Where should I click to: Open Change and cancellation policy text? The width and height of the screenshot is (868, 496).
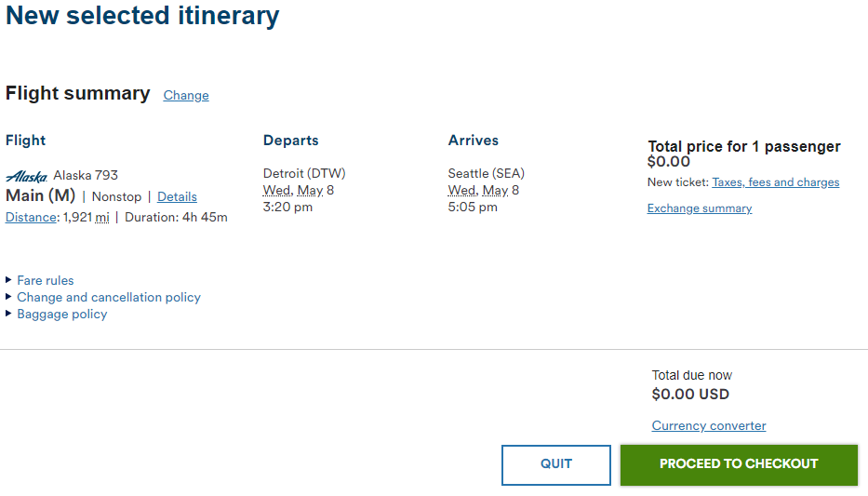(x=109, y=297)
